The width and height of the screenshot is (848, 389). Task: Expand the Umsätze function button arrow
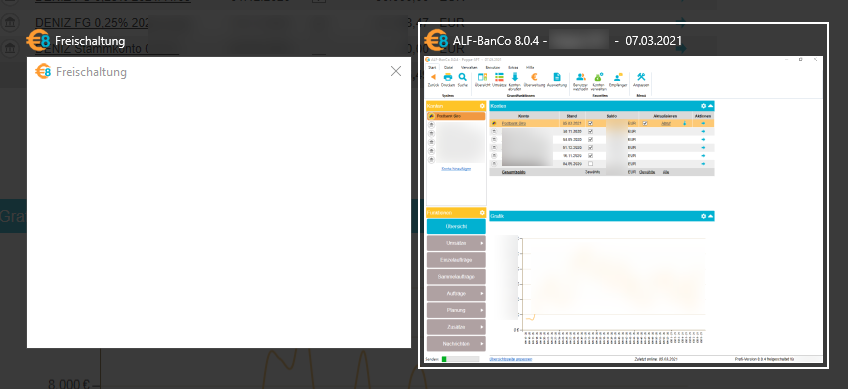(482, 243)
